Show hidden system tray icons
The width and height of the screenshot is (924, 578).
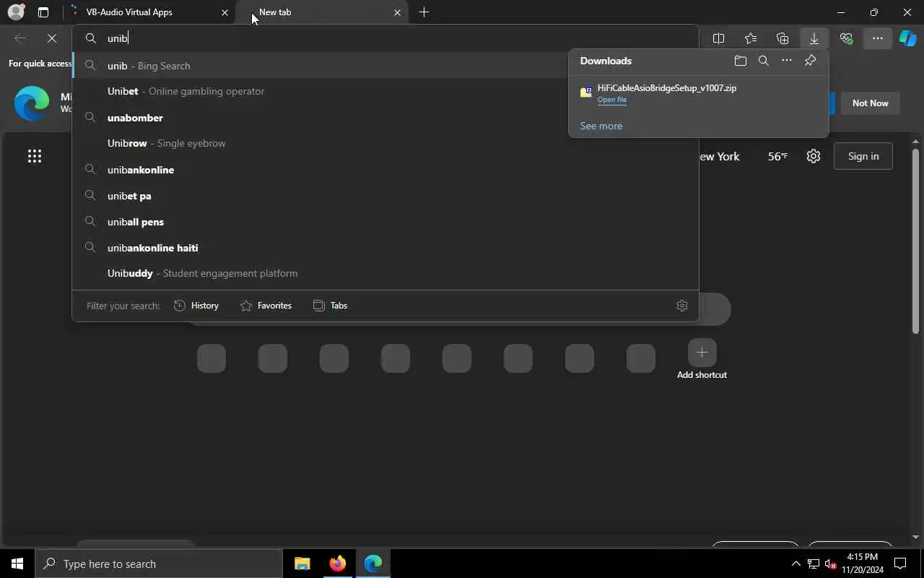click(x=796, y=564)
